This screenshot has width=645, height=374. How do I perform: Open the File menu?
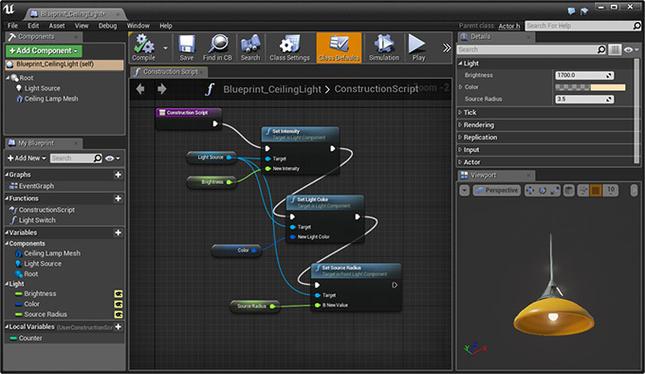click(x=12, y=26)
